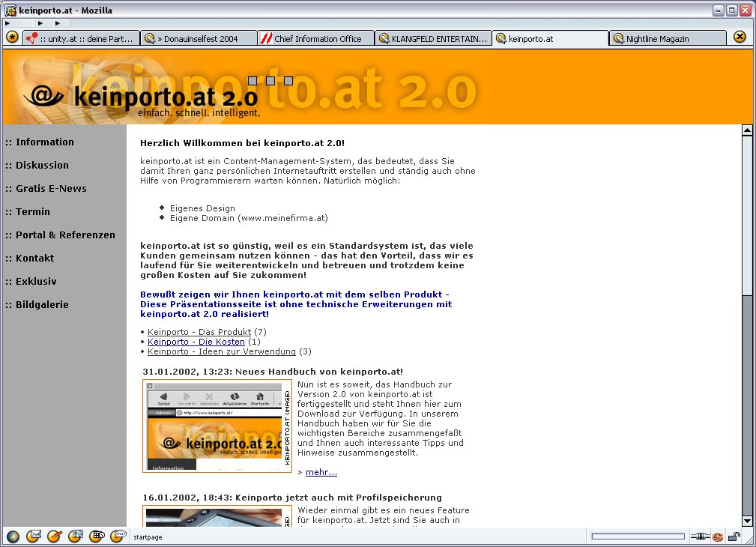The image size is (756, 547).
Task: Open the Navigator icon in status bar
Action: tap(13, 537)
